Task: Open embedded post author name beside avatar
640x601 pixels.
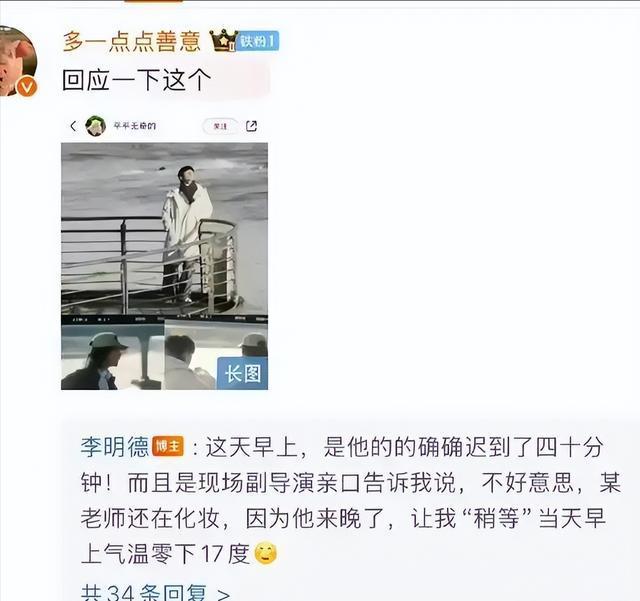Action: (134, 126)
